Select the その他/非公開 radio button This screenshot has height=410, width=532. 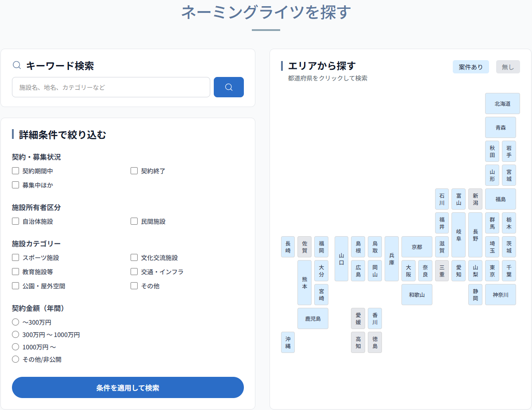coord(15,359)
